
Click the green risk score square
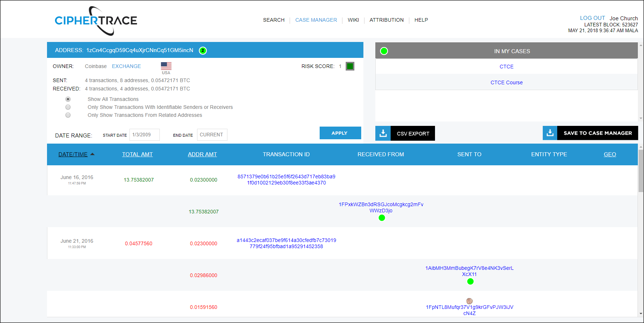click(x=350, y=66)
